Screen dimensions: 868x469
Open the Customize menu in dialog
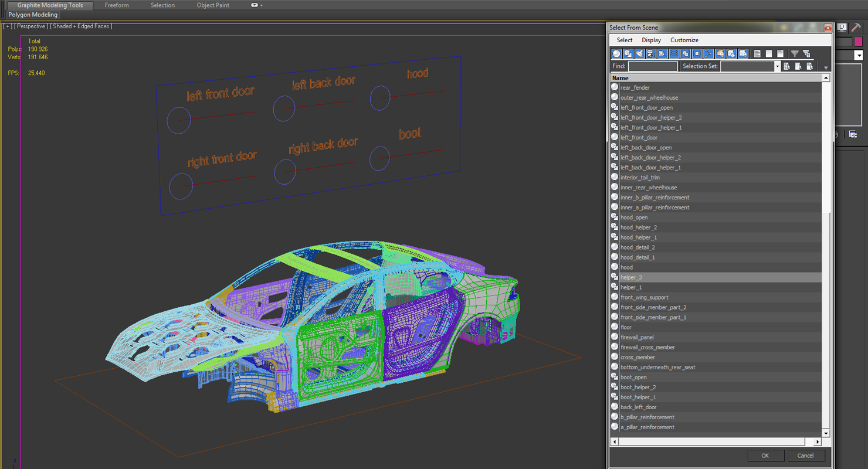(684, 40)
